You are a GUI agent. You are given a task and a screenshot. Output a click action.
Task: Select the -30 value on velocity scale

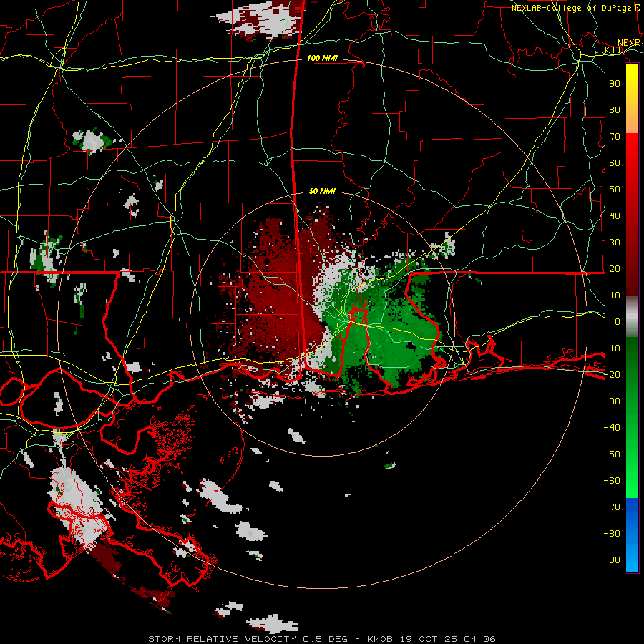(612, 401)
